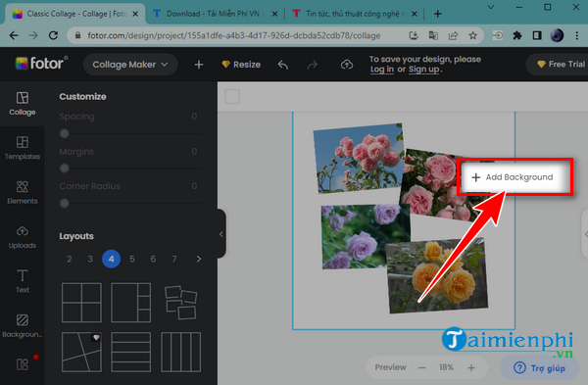Bookmark this page with star icon
This screenshot has width=588, height=385.
pyautogui.click(x=472, y=35)
